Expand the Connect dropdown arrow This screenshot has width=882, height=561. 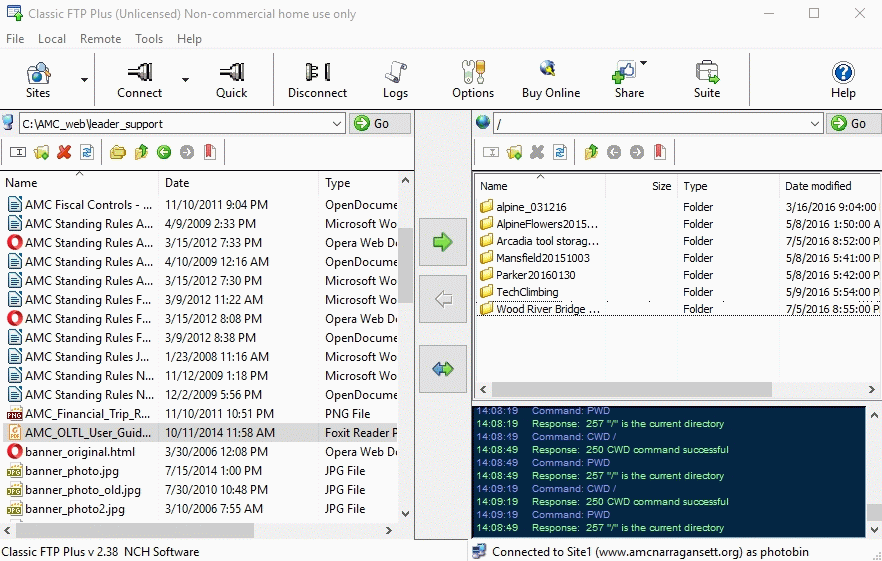point(185,80)
